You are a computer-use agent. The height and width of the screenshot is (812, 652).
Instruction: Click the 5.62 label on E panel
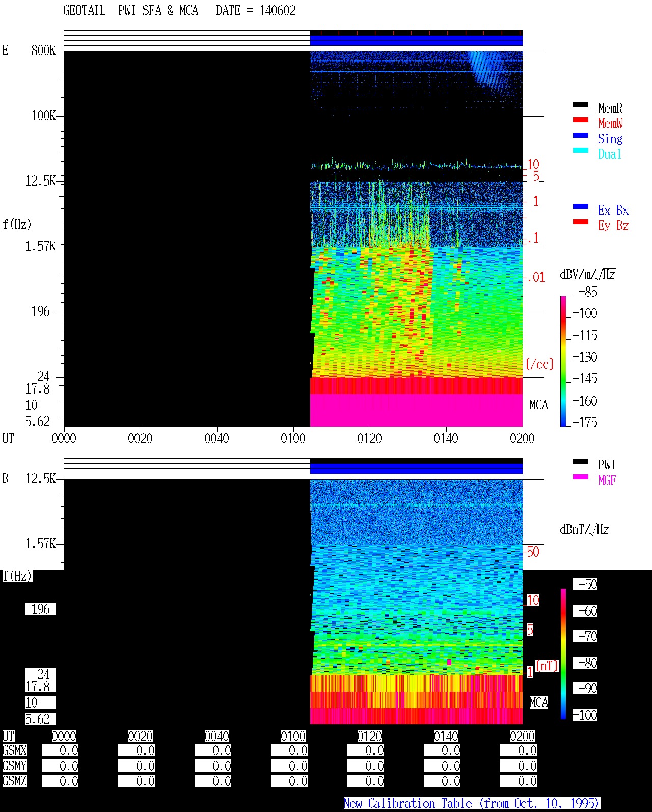[x=38, y=421]
